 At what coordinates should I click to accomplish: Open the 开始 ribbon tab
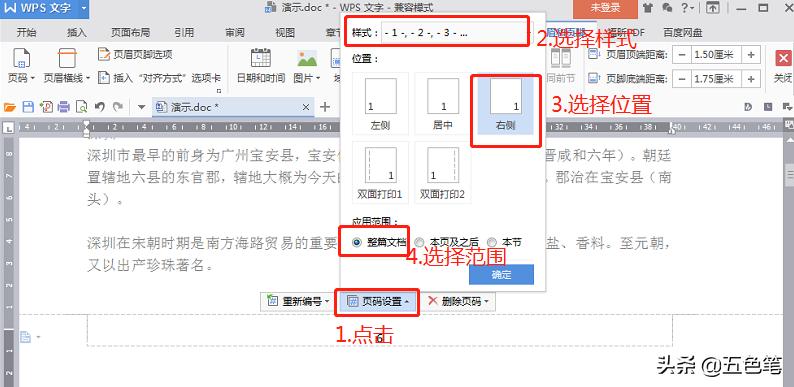(26, 32)
